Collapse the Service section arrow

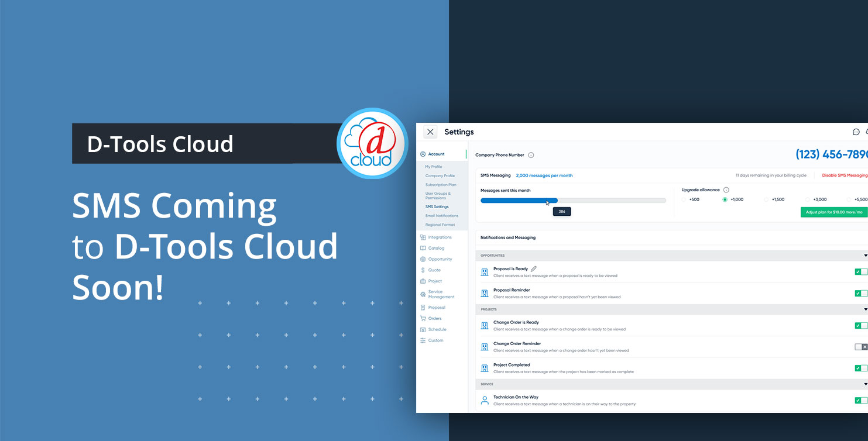(866, 384)
